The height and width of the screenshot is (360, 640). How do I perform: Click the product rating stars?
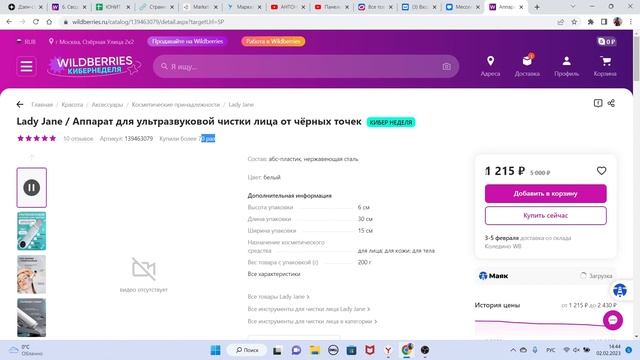point(36,138)
